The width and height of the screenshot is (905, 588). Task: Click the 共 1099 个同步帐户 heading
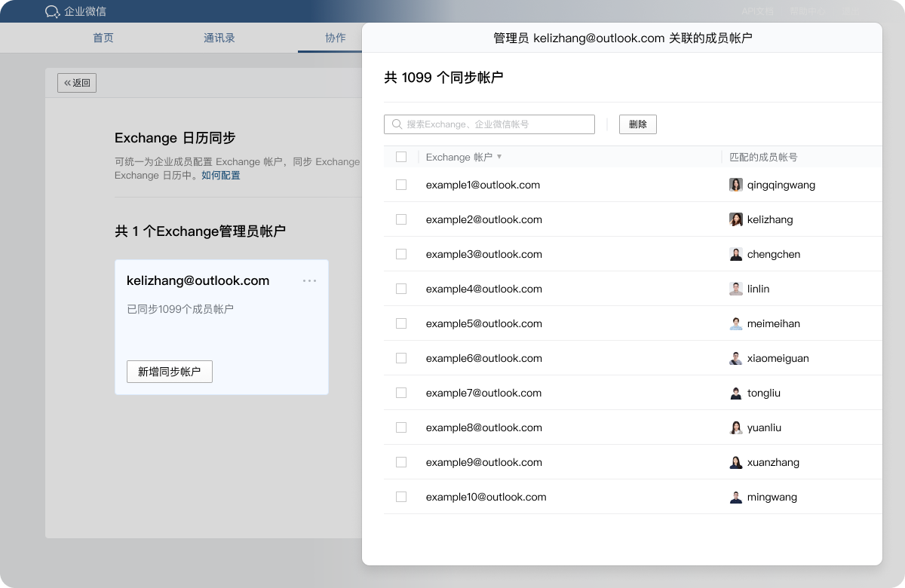443,77
